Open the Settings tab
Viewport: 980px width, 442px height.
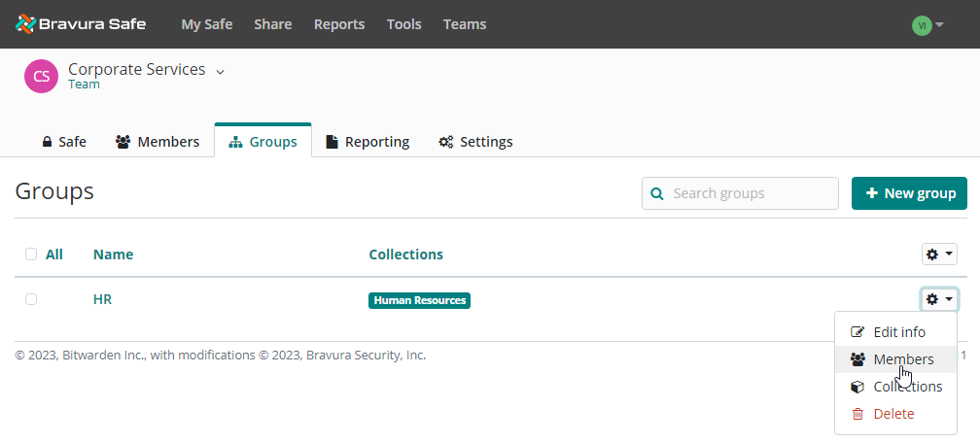point(475,142)
